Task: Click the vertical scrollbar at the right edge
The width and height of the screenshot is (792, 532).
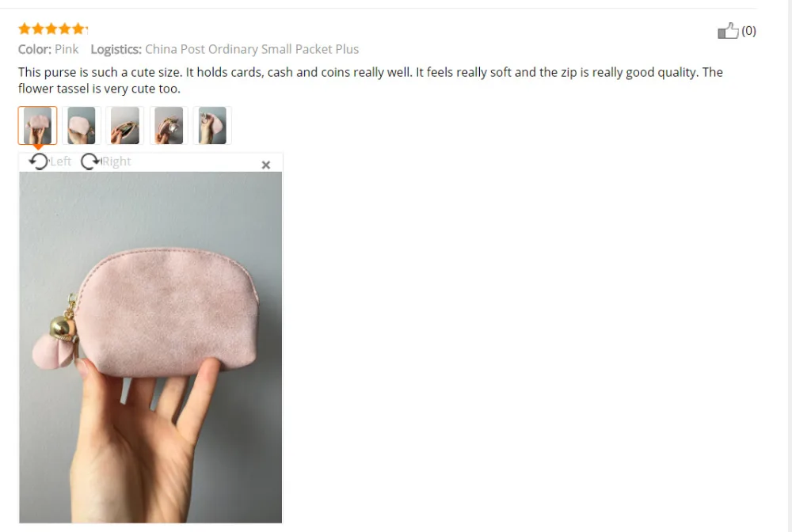Action: [789, 266]
